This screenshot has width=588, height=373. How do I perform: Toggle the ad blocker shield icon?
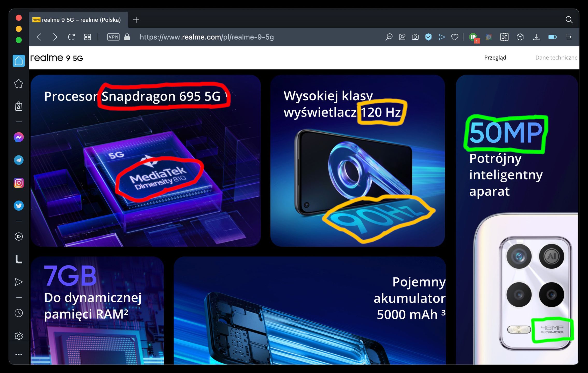coord(428,37)
